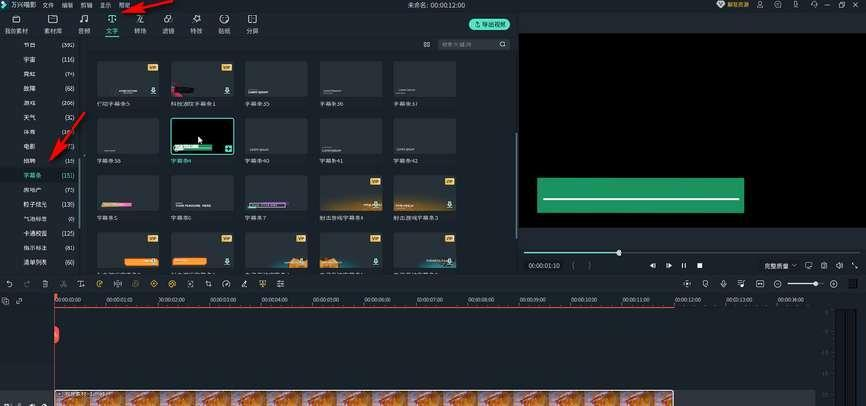Click the split scissors icon
This screenshot has width=866, height=406.
(64, 284)
